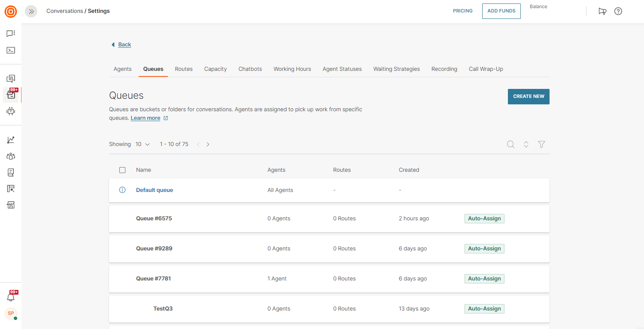Go to next page of queues
Image resolution: width=644 pixels, height=329 pixels.
208,144
